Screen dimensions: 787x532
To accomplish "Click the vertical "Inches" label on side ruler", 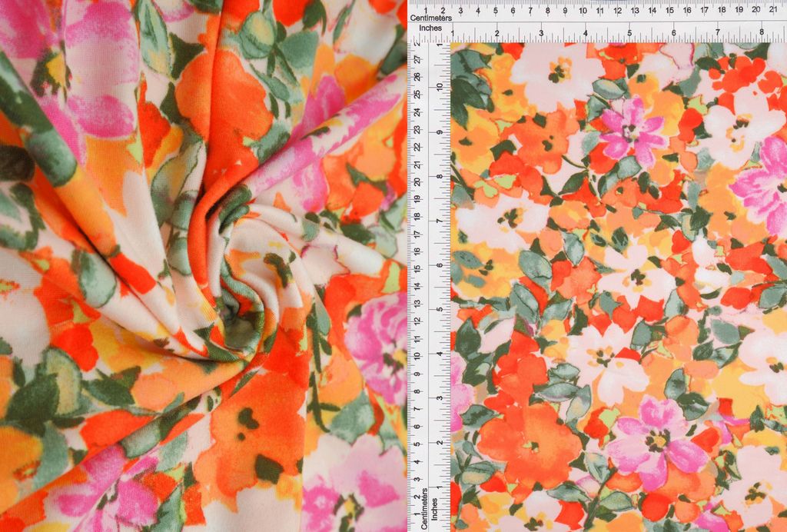I will pos(435,508).
